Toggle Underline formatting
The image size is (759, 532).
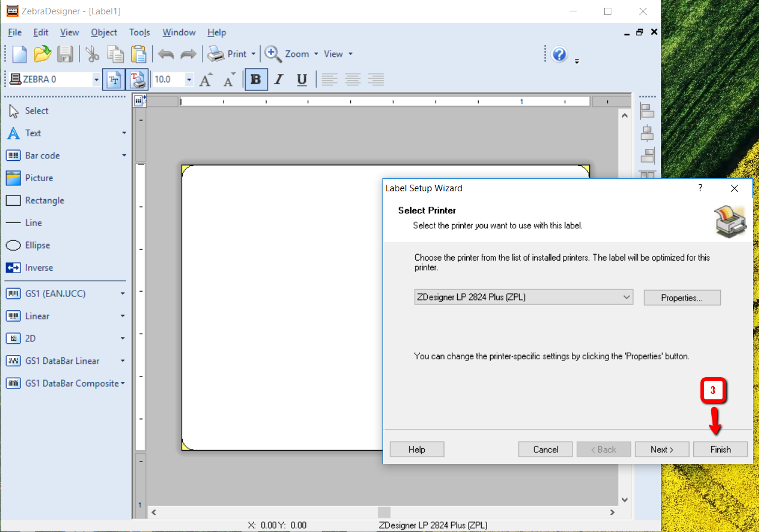tap(302, 79)
